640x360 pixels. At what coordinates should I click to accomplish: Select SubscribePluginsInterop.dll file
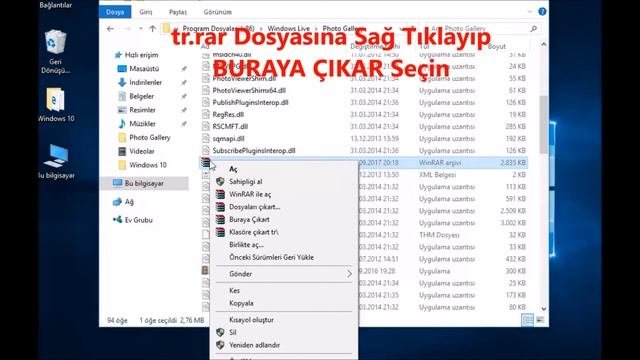tap(254, 151)
